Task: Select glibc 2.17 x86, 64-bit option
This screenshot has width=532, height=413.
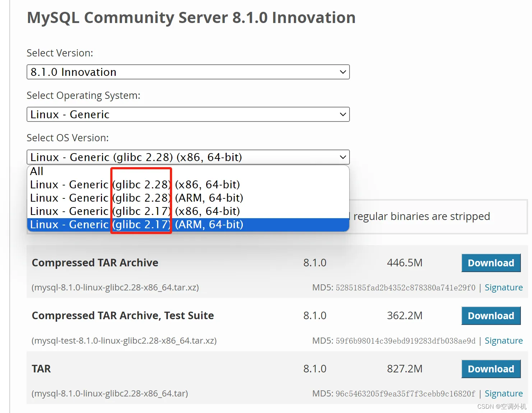Action: coord(188,211)
